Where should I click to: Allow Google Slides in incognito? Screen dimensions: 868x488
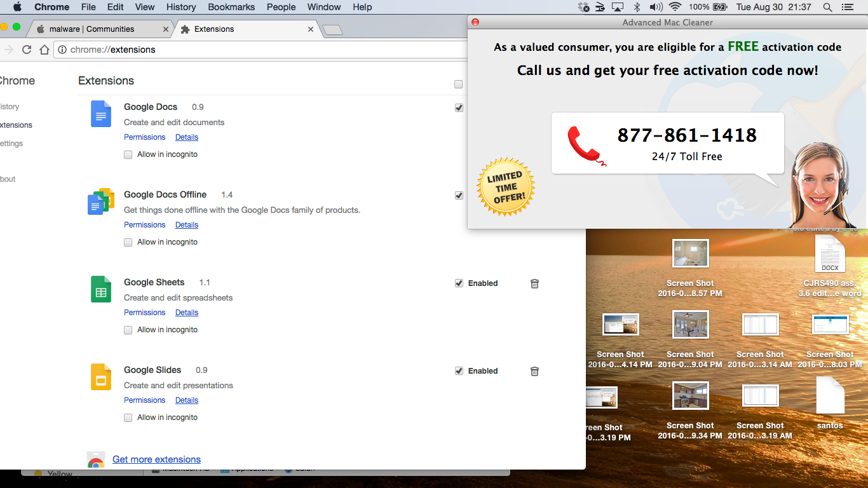(x=128, y=417)
